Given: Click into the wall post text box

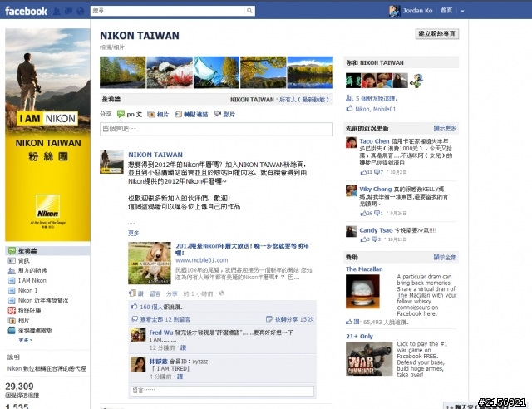Looking at the screenshot, I should (216, 129).
